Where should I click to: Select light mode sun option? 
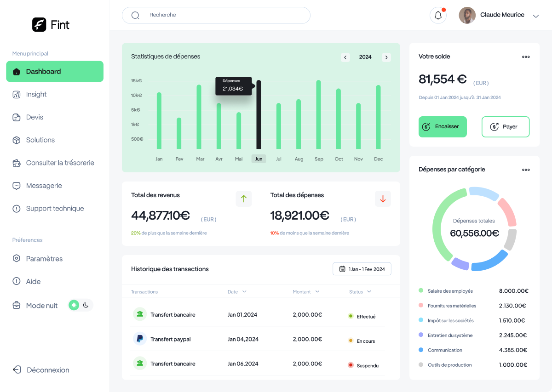[x=74, y=305]
